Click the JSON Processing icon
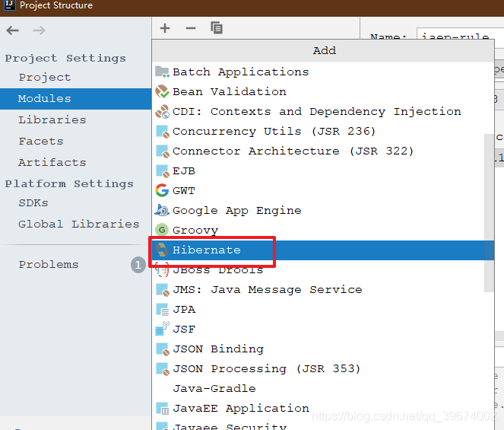Image resolution: width=504 pixels, height=430 pixels. 162,369
